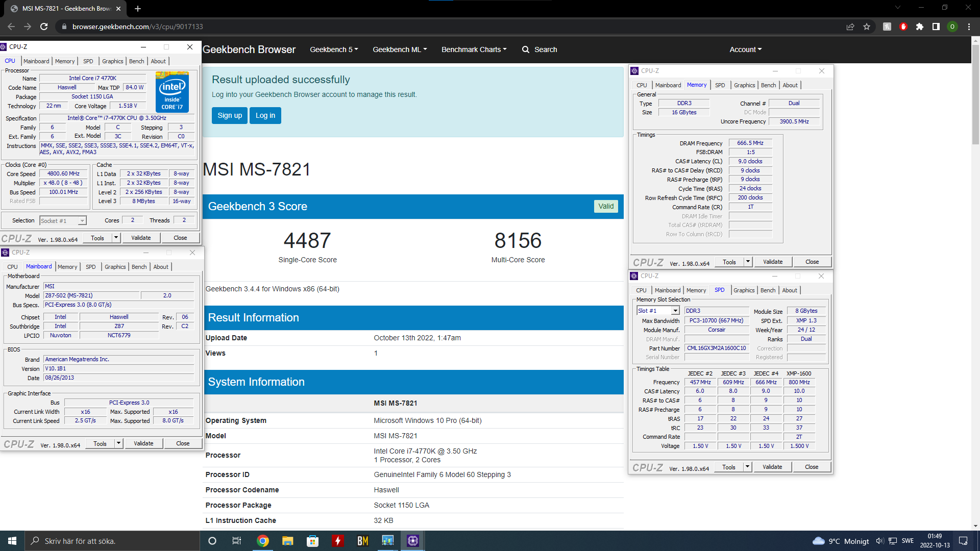
Task: Open Cortana circle on the taskbar
Action: coord(212,541)
